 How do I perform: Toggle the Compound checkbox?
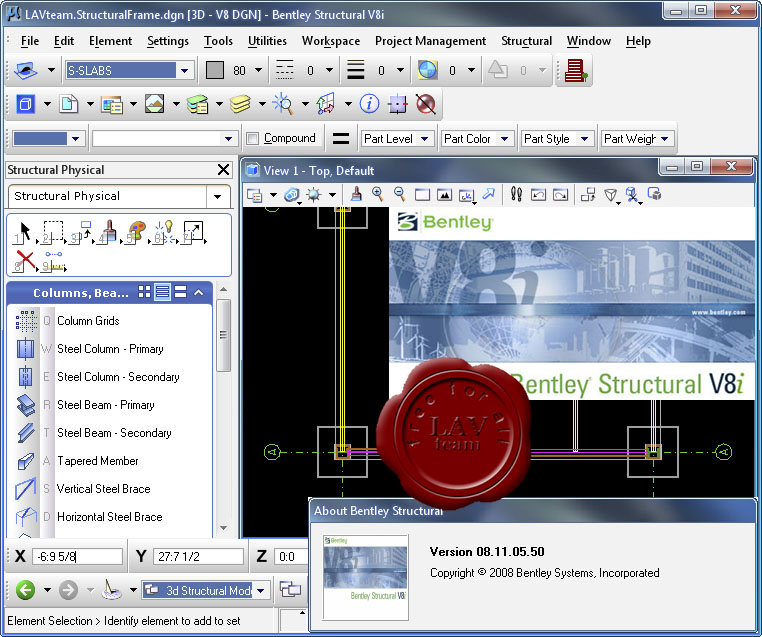(x=252, y=139)
